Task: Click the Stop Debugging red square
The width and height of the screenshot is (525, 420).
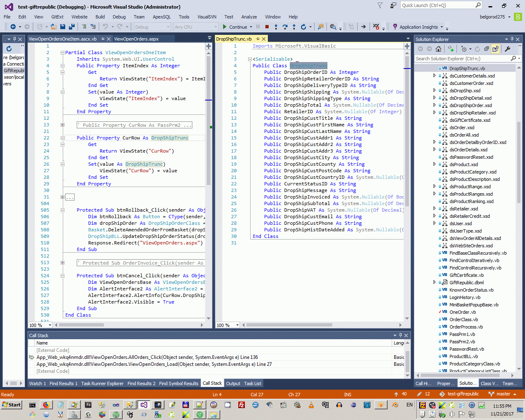Action: [267, 27]
